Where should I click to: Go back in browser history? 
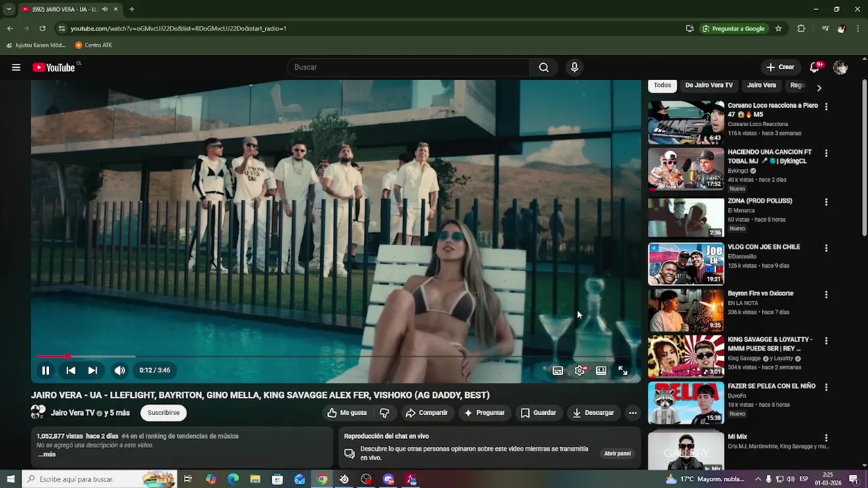click(9, 28)
